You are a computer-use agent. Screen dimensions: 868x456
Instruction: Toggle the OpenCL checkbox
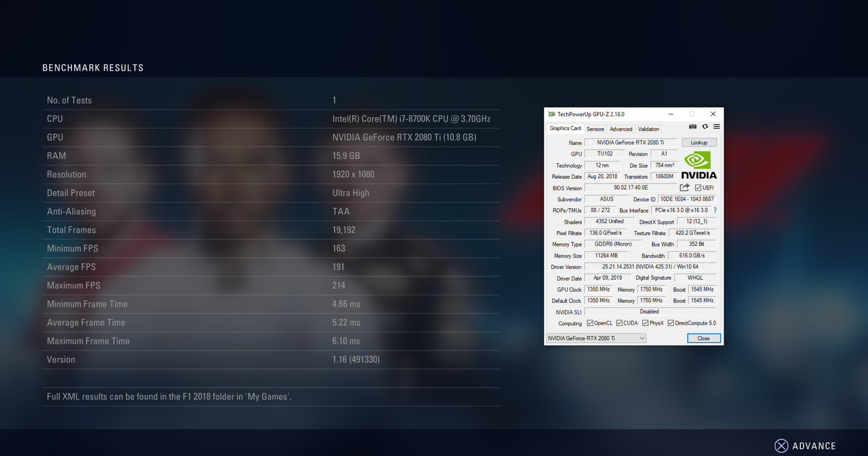[591, 323]
